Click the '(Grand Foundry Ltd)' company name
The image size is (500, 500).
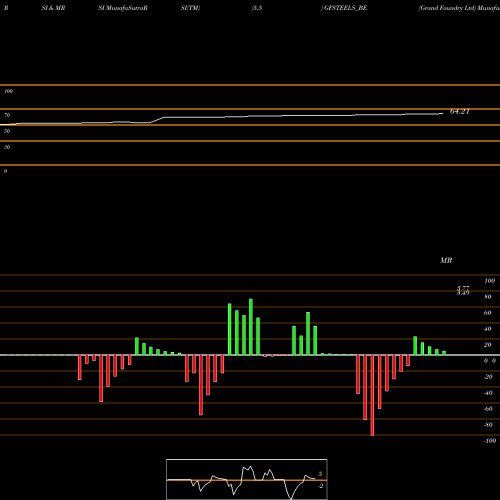447,8
